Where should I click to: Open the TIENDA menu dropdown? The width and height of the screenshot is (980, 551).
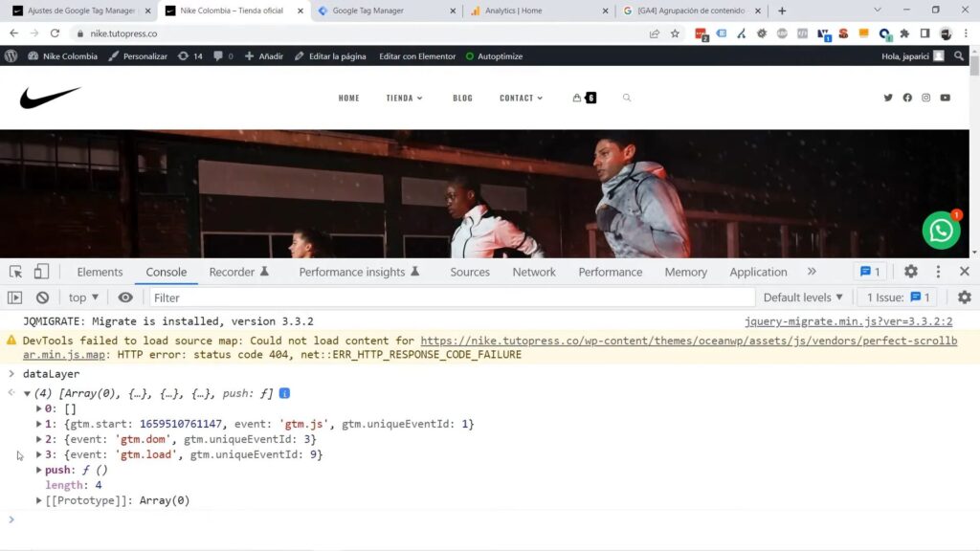tap(405, 99)
